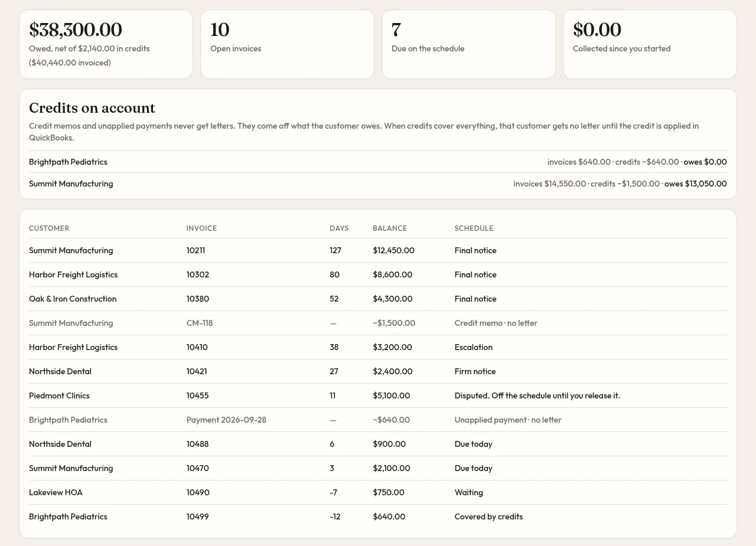
Task: Click 'Credit memo · no letter' status
Action: [496, 323]
